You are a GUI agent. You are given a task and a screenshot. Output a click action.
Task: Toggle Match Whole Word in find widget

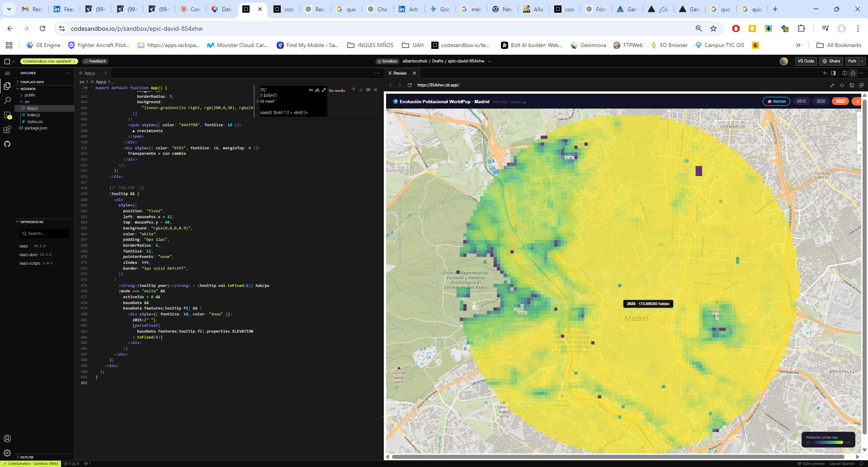pos(317,90)
